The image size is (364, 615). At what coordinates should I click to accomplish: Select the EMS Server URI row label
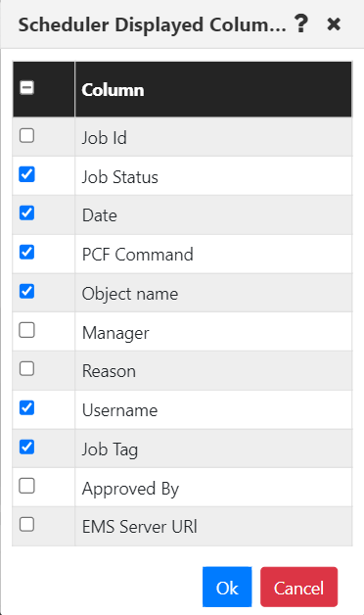pyautogui.click(x=140, y=527)
